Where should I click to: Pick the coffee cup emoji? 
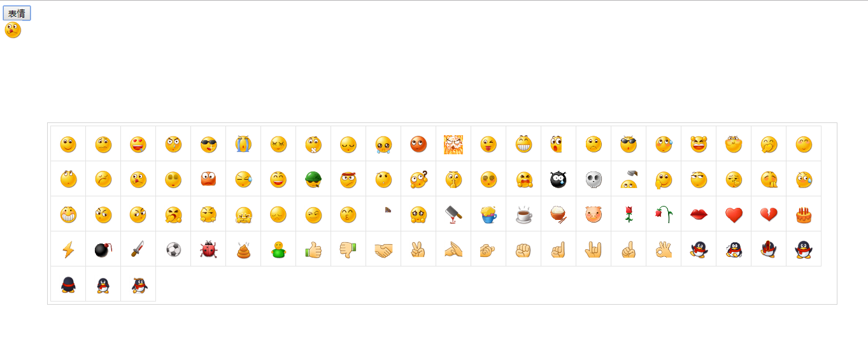coord(523,215)
